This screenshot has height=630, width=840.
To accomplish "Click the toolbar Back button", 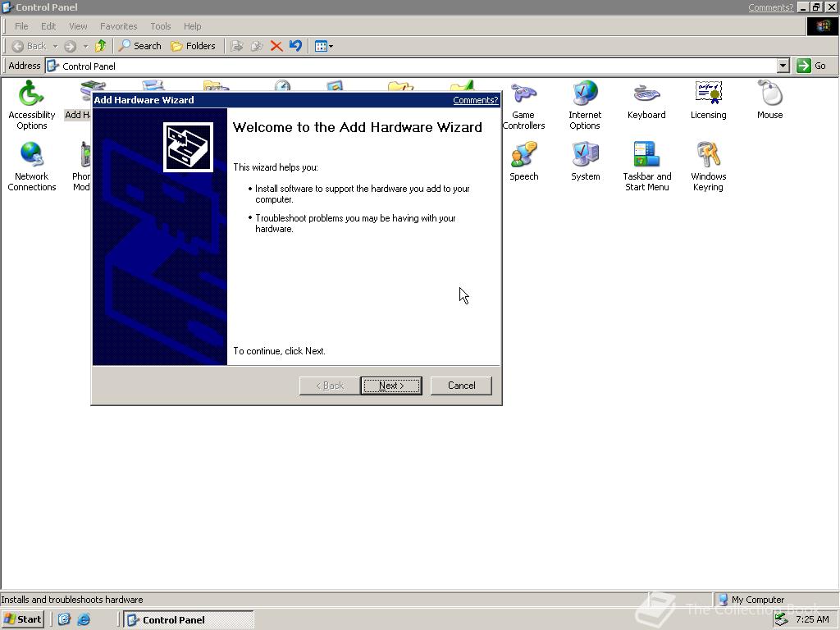I will tap(29, 46).
